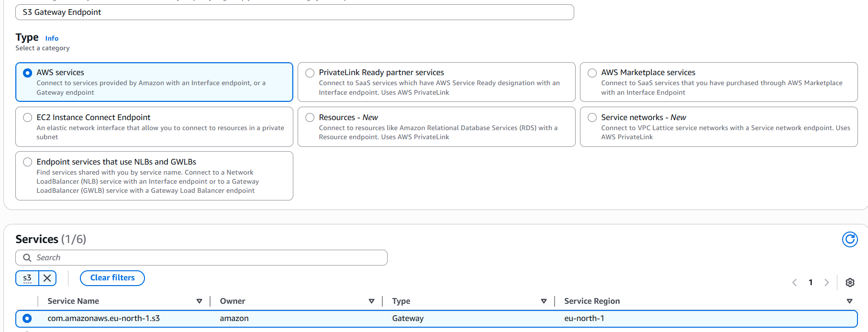
Task: Sort by Type column arrow
Action: [x=544, y=301]
